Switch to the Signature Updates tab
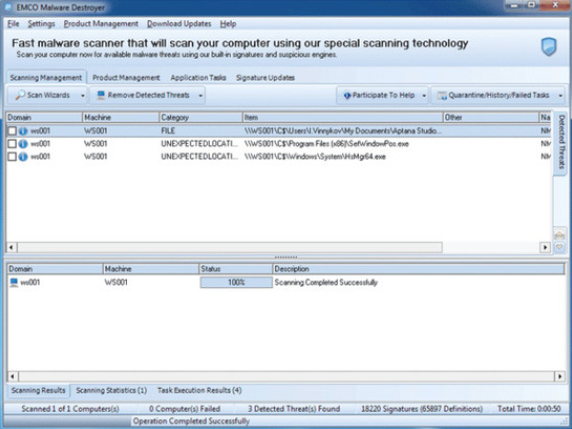 265,78
